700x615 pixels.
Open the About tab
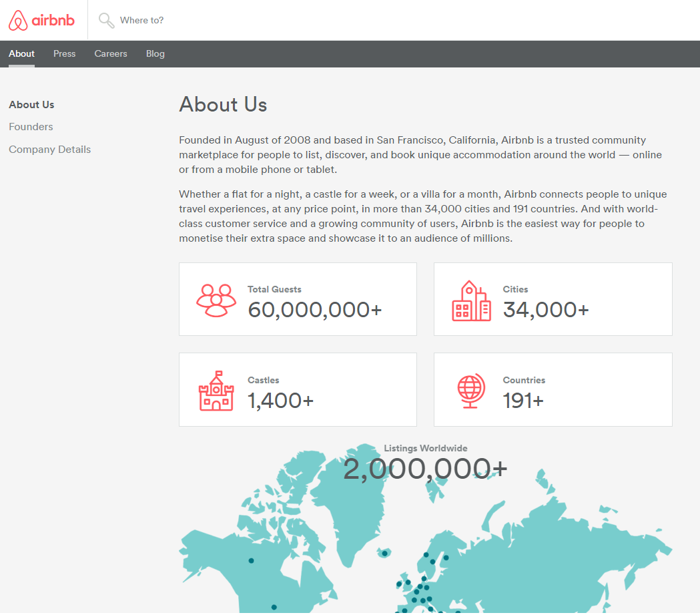(21, 53)
